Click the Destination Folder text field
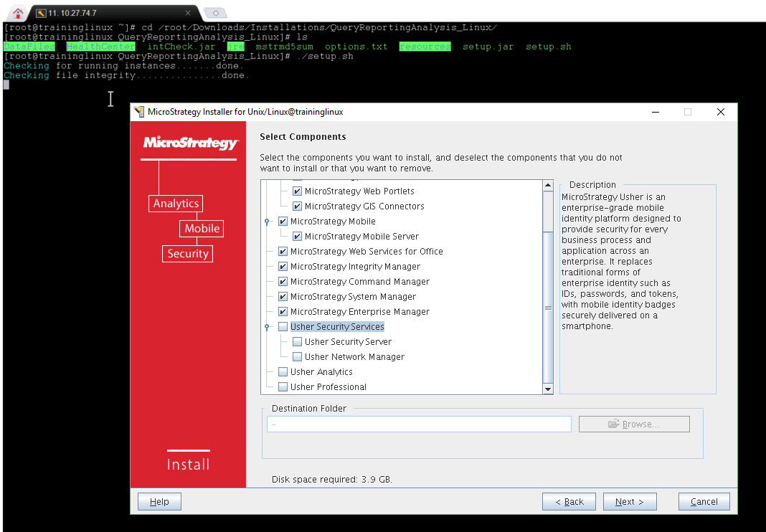The height and width of the screenshot is (532, 766). tap(419, 424)
